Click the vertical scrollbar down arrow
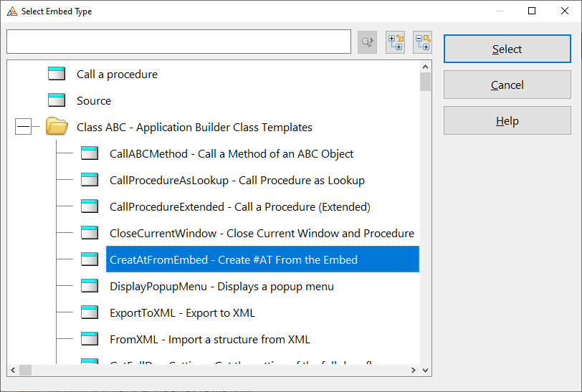The height and width of the screenshot is (392, 582). click(426, 371)
